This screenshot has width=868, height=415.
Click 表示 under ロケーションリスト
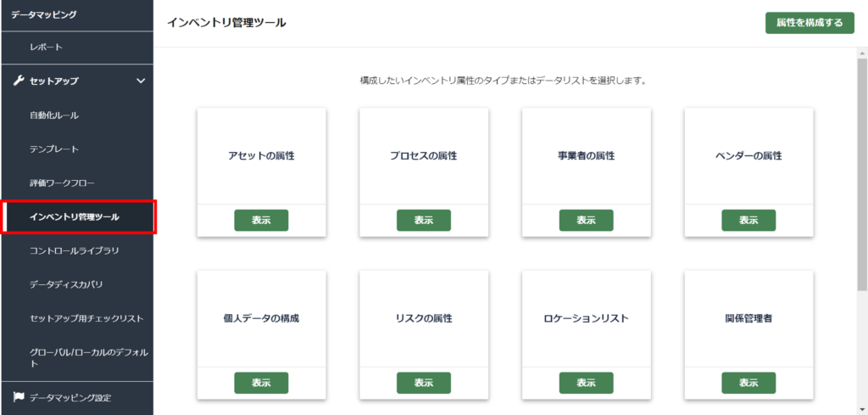coord(587,383)
